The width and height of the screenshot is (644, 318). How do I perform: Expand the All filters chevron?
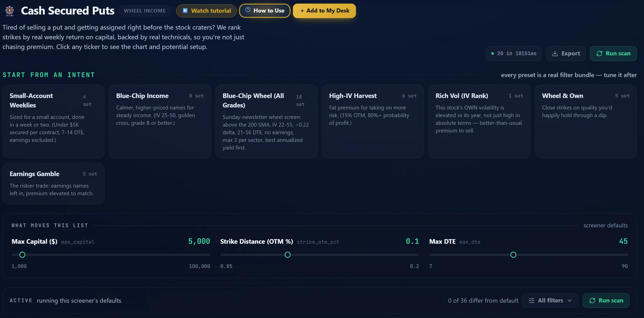click(x=570, y=300)
